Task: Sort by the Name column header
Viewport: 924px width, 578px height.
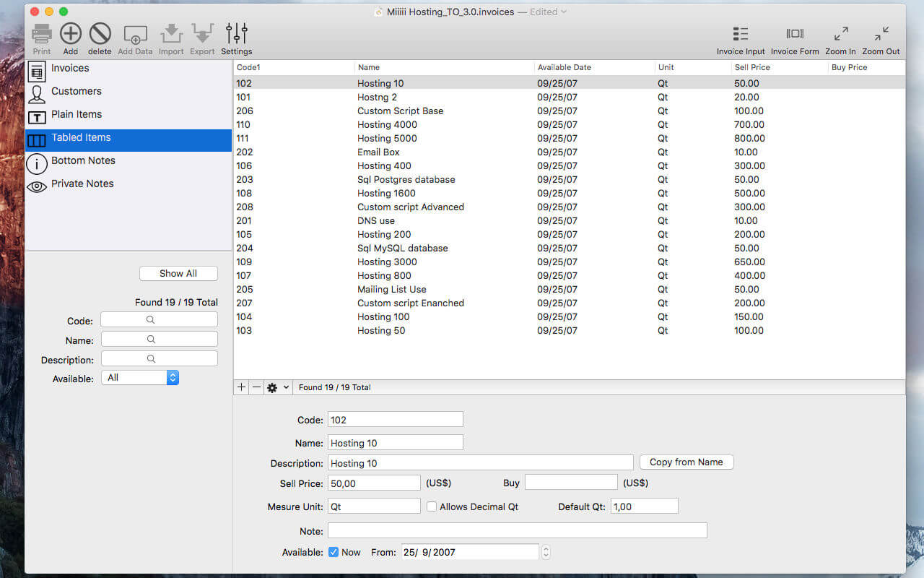Action: point(445,67)
